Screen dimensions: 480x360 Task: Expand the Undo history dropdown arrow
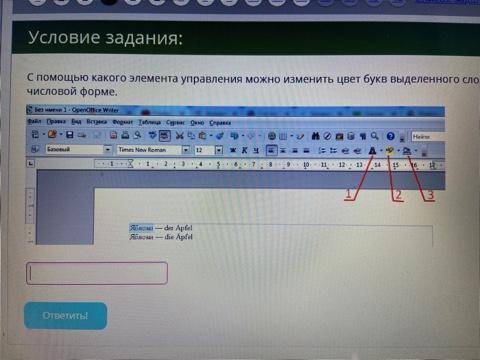[x=242, y=136]
